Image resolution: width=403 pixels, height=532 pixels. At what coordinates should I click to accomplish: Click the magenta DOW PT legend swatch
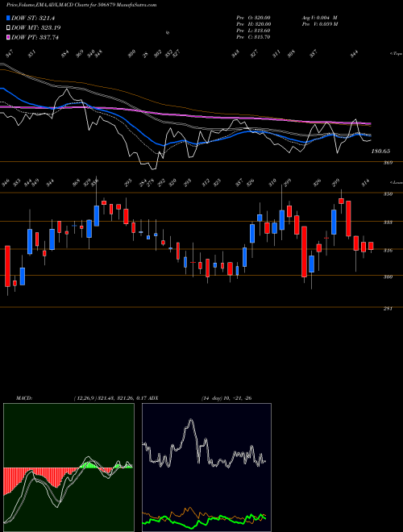(x=8, y=37)
